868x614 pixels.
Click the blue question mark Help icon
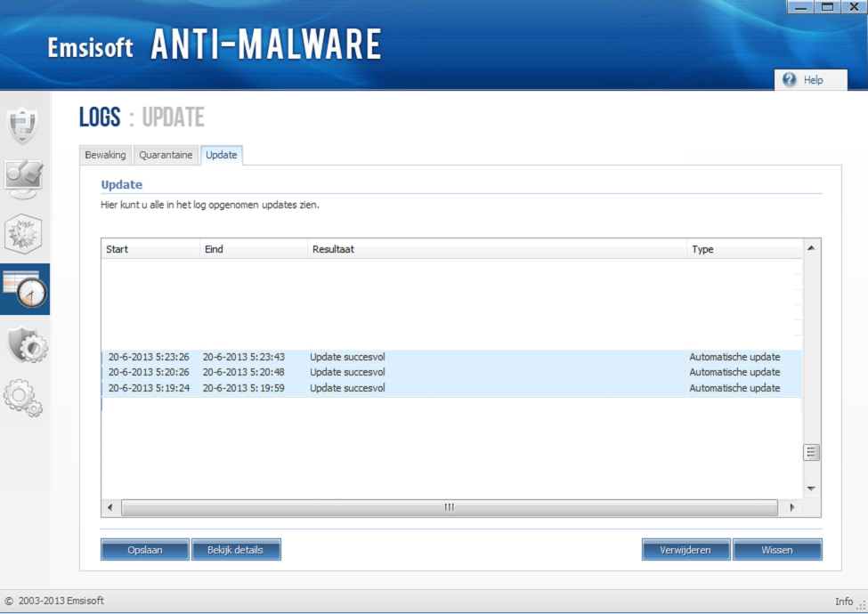coord(790,80)
